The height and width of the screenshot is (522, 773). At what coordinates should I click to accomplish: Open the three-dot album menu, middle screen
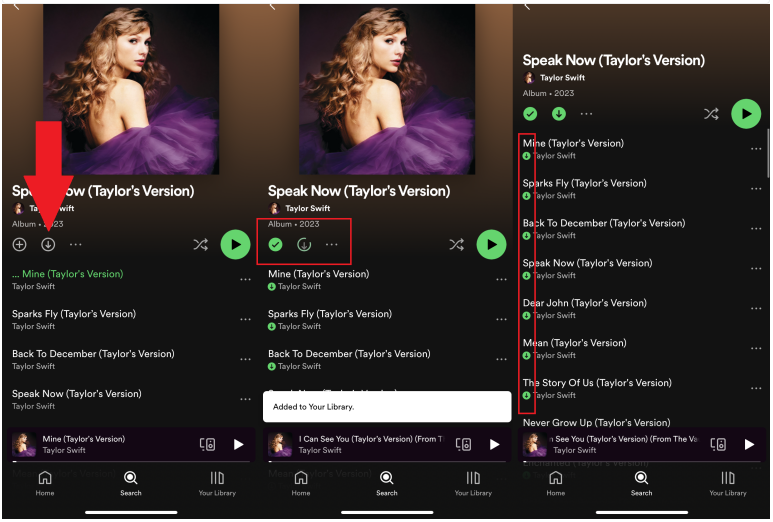click(x=332, y=244)
